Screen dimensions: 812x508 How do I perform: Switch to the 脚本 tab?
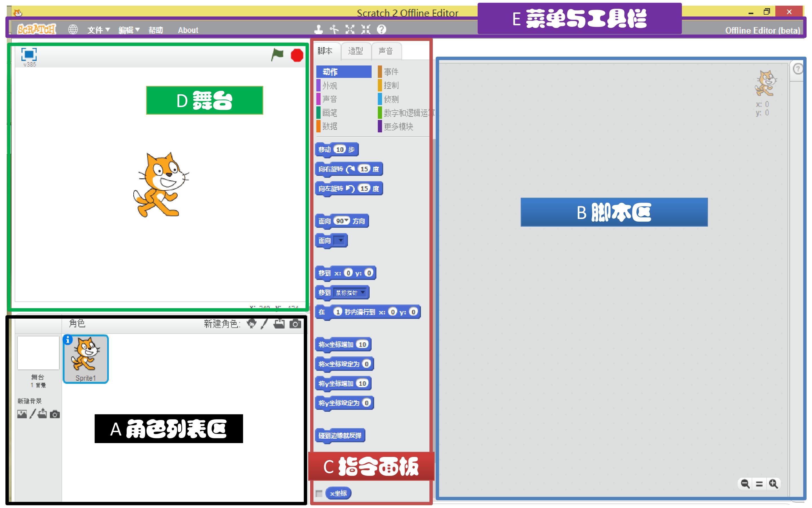coord(325,51)
